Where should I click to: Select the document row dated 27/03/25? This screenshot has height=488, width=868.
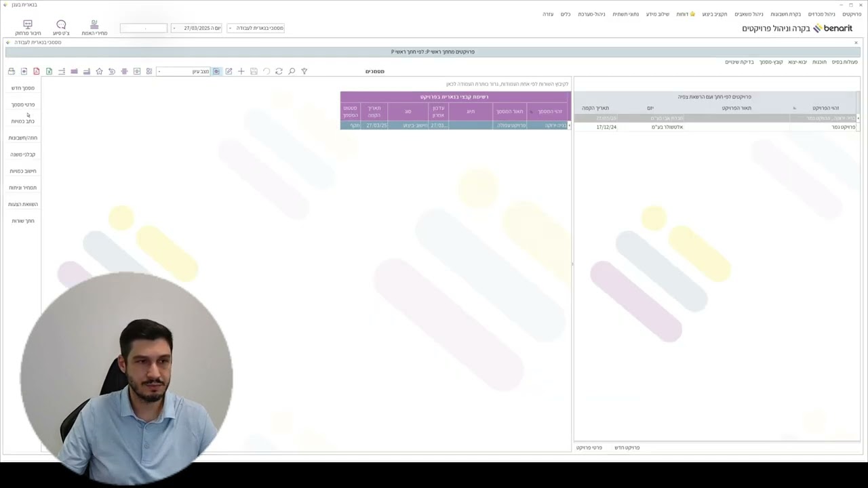(454, 125)
